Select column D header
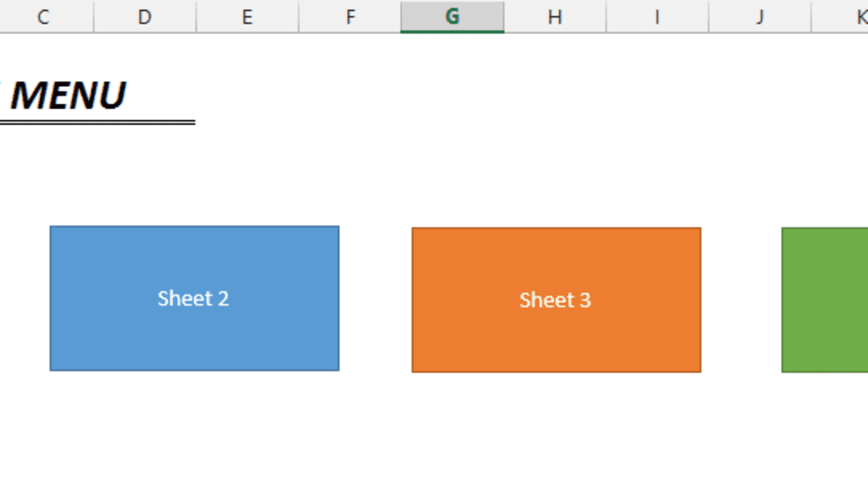This screenshot has width=868, height=488. click(145, 16)
